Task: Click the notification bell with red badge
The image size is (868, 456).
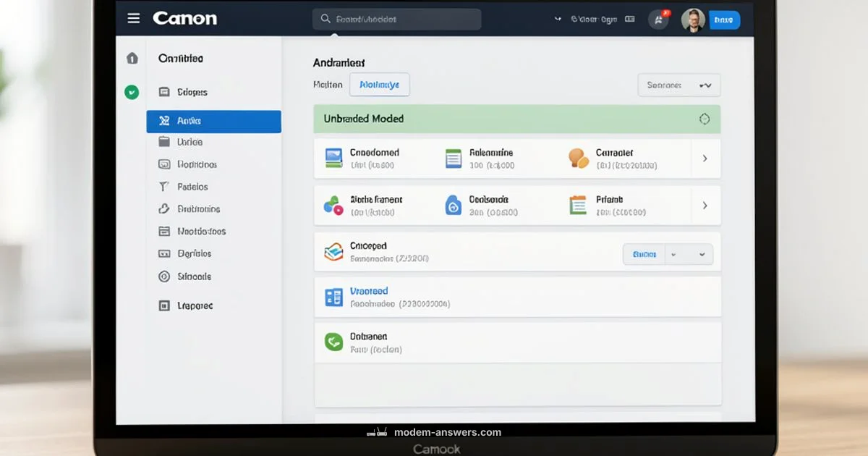Action: [658, 20]
